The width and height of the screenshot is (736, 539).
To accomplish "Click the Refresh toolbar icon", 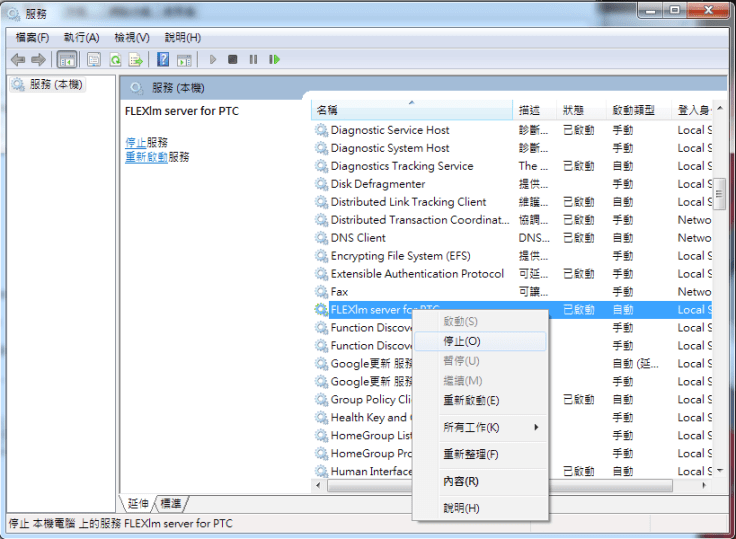I will (x=115, y=60).
